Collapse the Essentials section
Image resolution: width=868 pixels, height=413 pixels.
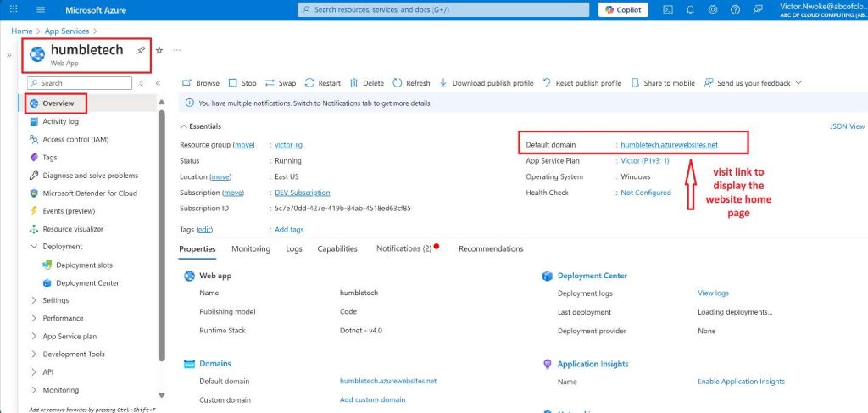tap(184, 126)
